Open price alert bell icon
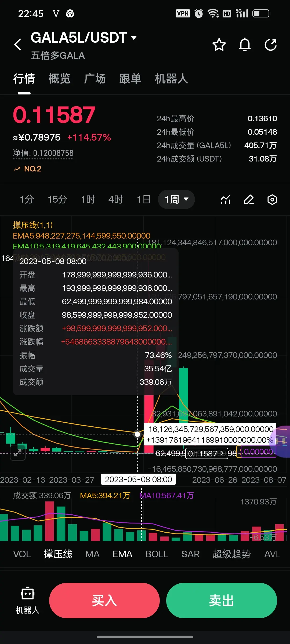This screenshot has height=644, width=290. (x=245, y=45)
